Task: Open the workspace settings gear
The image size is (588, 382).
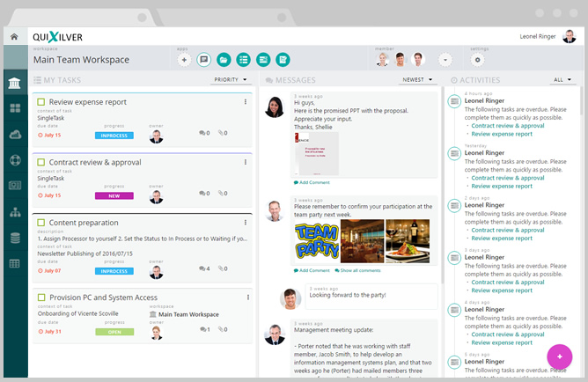Action: coord(477,60)
